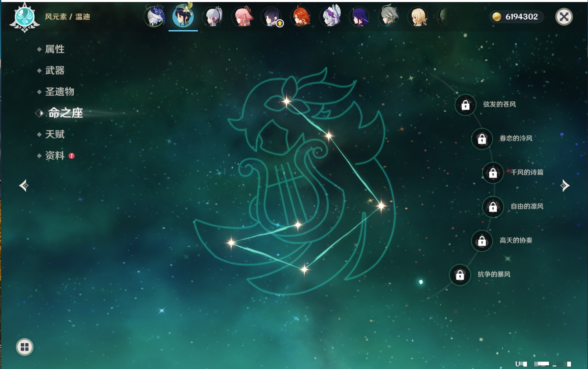Click the Mora coin balance 6194302
Viewport: 588px width, 369px height.
(516, 17)
